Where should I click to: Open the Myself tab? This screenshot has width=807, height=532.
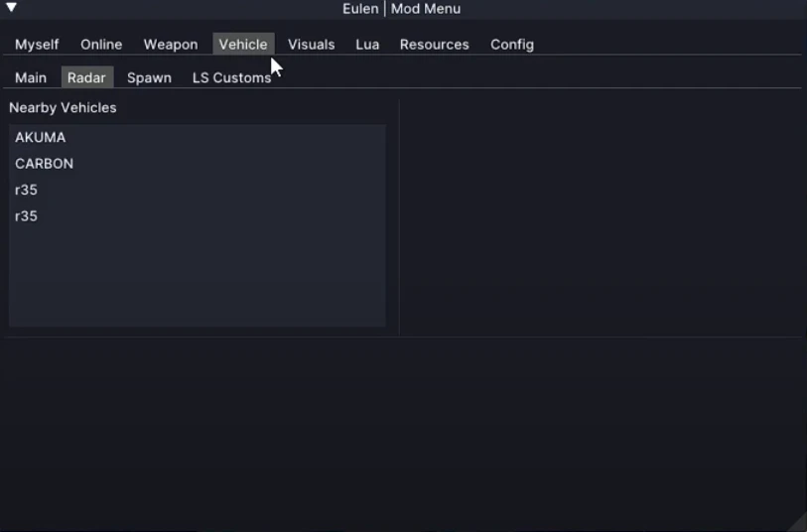point(37,45)
